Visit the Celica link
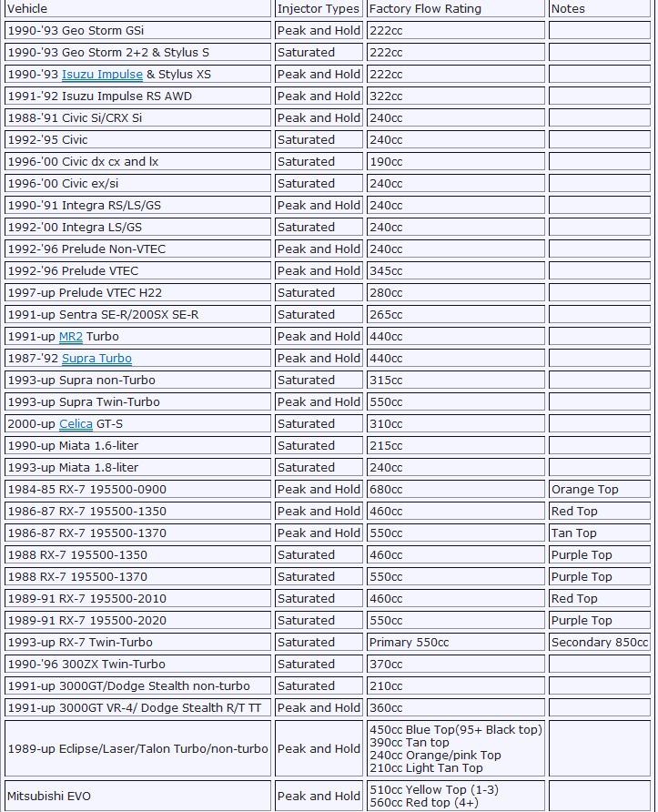The width and height of the screenshot is (658, 812). [76, 423]
